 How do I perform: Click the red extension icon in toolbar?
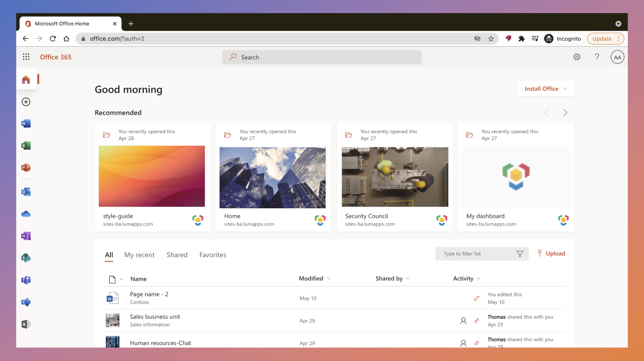coord(508,39)
